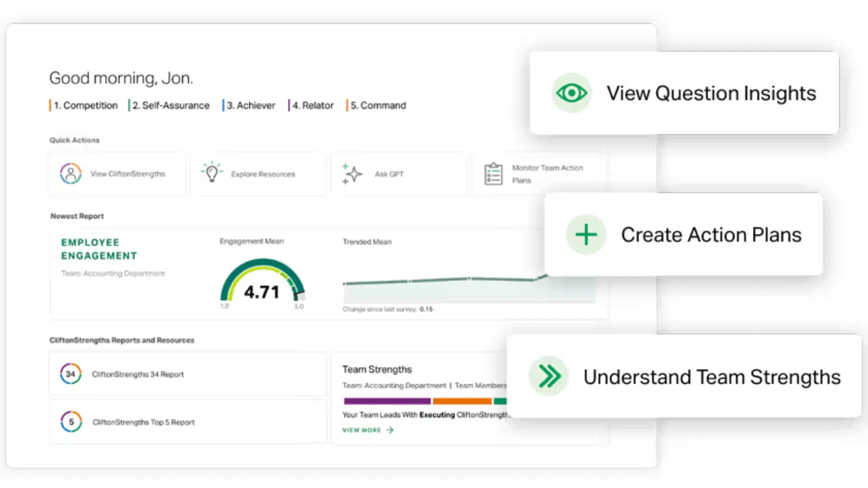868x488 pixels.
Task: Open Understand Team Strengths card
Action: pyautogui.click(x=684, y=376)
